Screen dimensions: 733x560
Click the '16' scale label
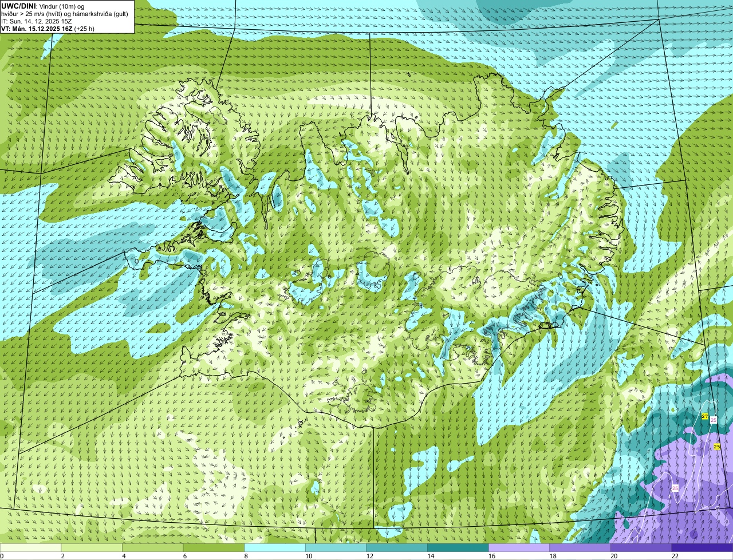(492, 556)
